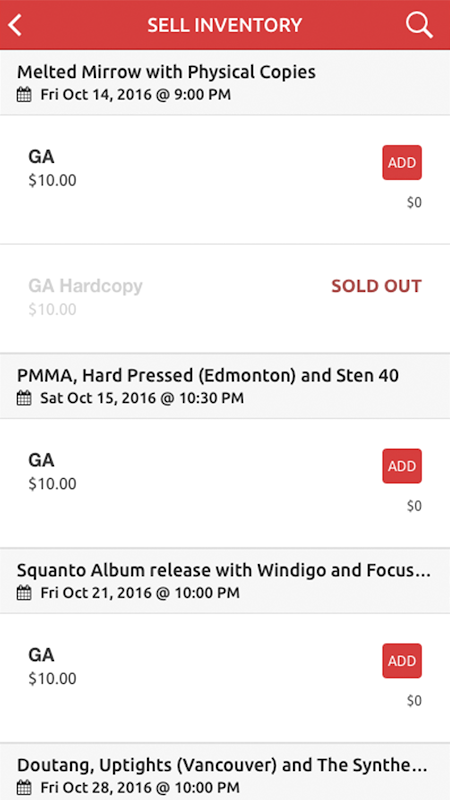Open search with magnifying glass icon

(419, 25)
